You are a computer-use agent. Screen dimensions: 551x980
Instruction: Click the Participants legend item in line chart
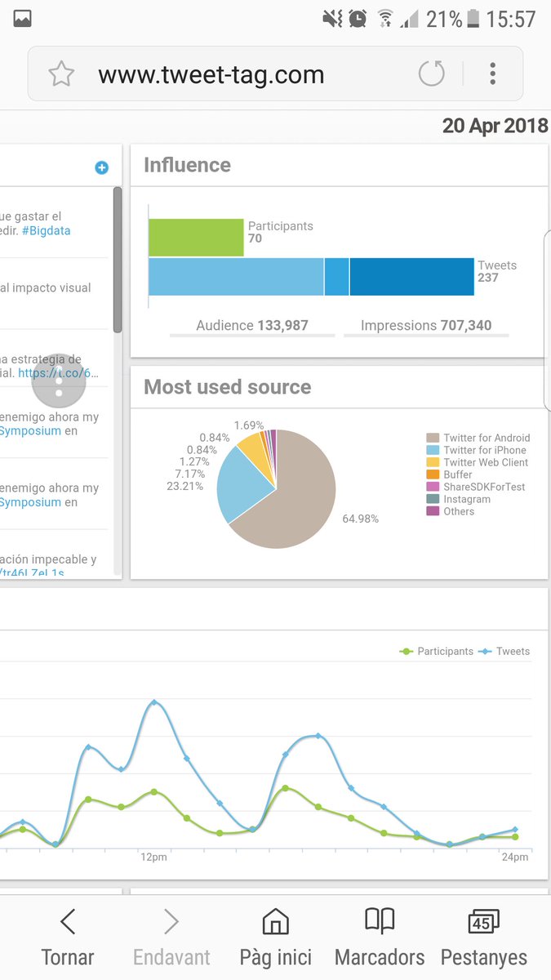click(436, 651)
